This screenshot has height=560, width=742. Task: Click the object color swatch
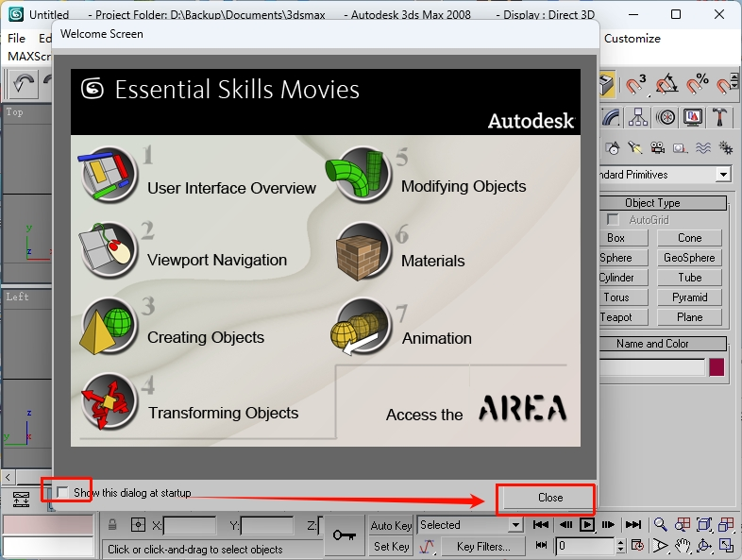coord(717,367)
